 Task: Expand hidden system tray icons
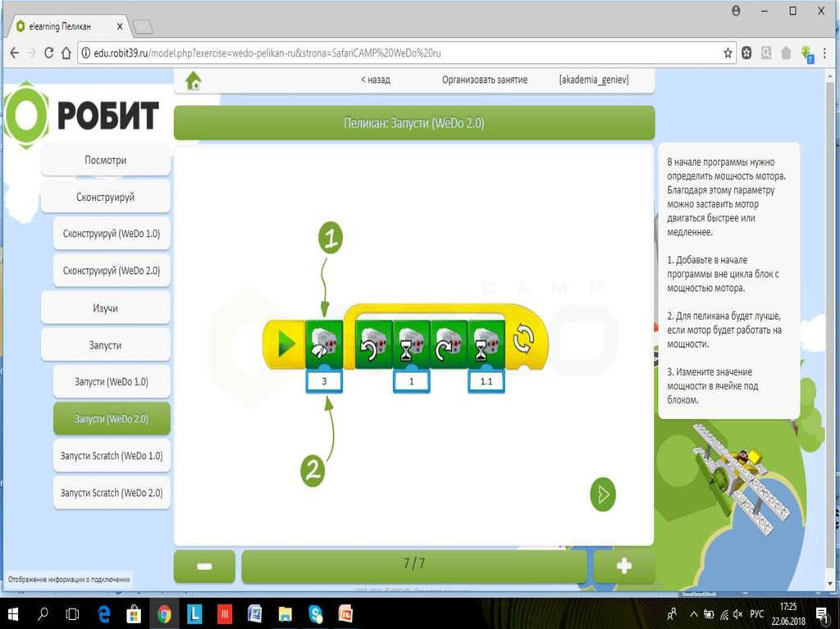click(694, 614)
